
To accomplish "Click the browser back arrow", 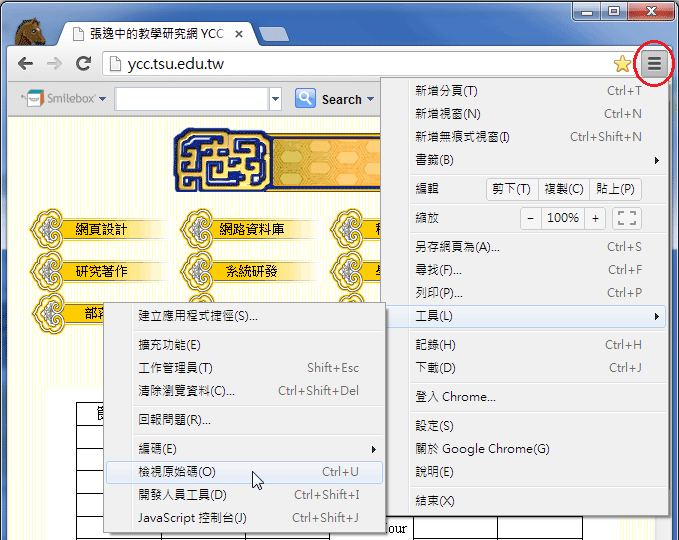I will 25,64.
